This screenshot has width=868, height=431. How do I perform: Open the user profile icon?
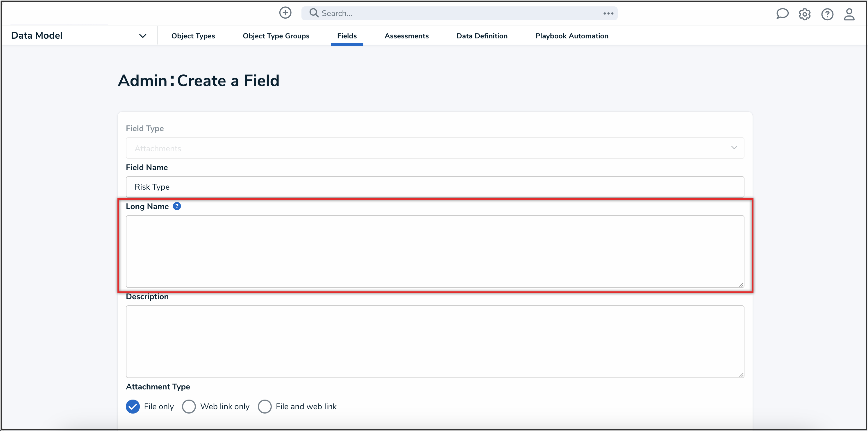[849, 14]
